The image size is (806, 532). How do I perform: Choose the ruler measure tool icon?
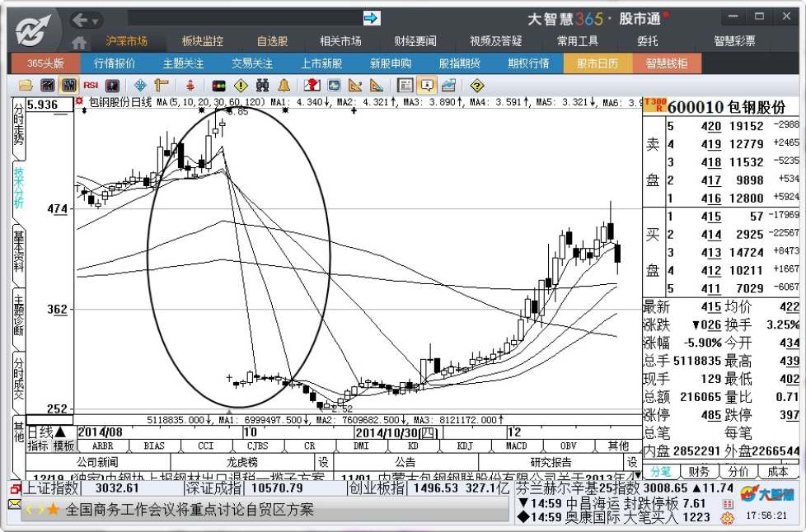click(x=162, y=86)
